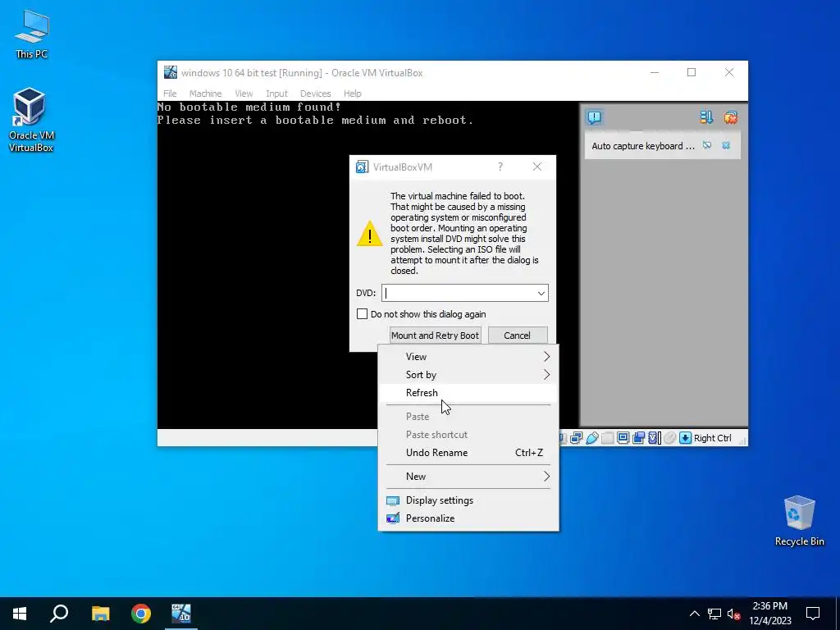The image size is (840, 630).
Task: Click the Right Ctrl host key label
Action: click(713, 438)
